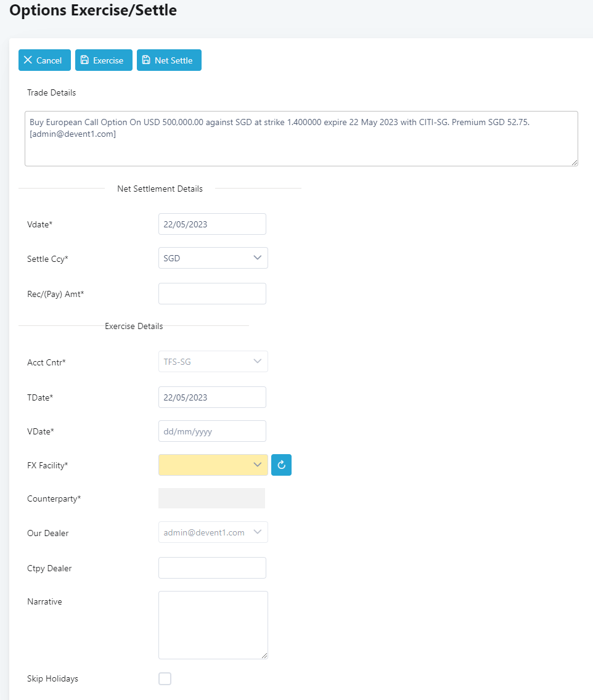Click the save icon on Net Settle
Image resolution: width=593 pixels, height=700 pixels.
click(x=146, y=60)
